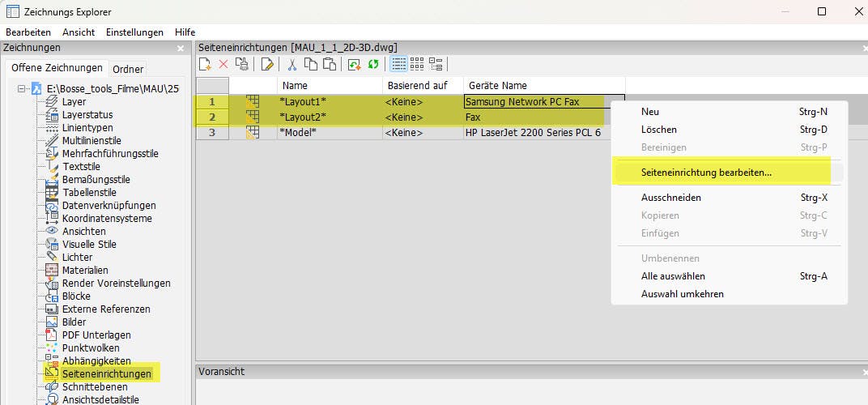Select Layer in the drawing tree
The width and height of the screenshot is (868, 405).
74,102
